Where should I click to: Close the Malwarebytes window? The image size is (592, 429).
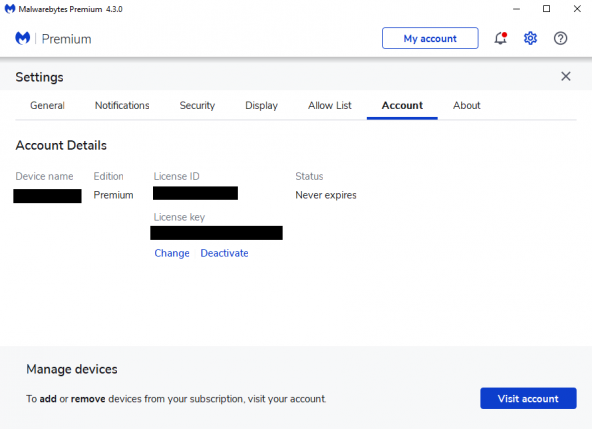pos(577,9)
